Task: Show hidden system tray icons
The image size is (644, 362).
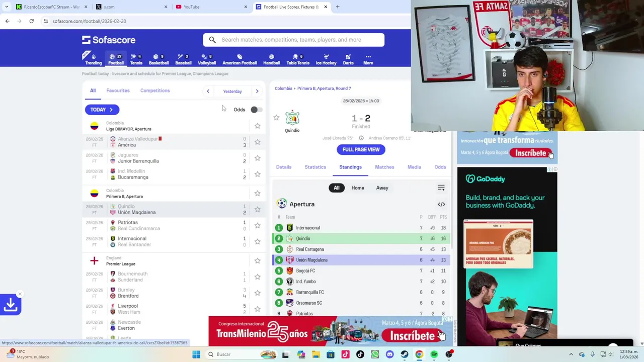Action: (571, 354)
